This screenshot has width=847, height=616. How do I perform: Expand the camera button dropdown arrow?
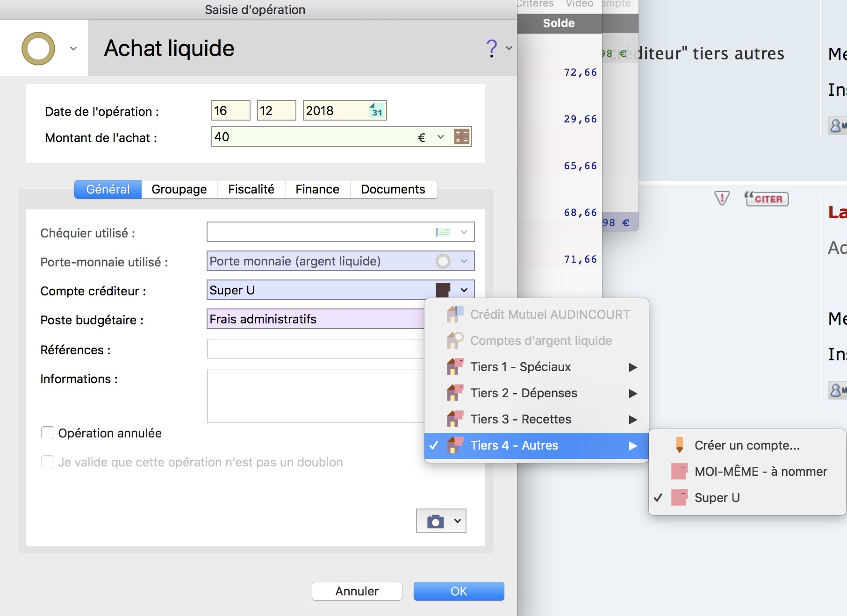pos(458,521)
